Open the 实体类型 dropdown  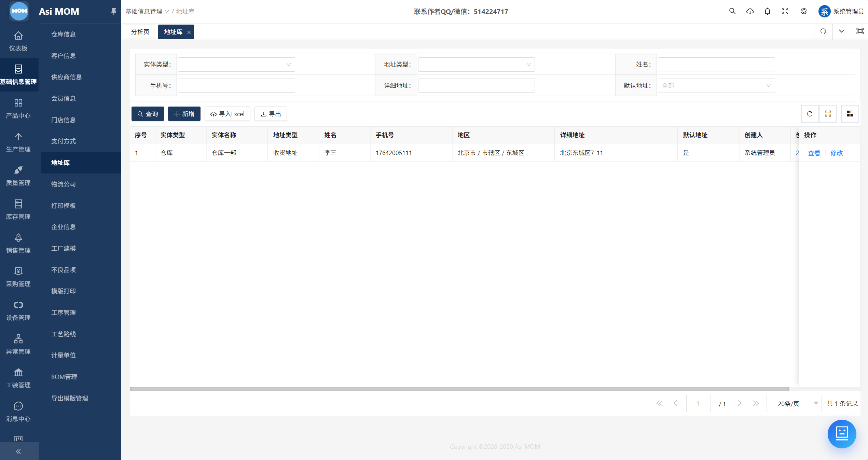click(236, 65)
